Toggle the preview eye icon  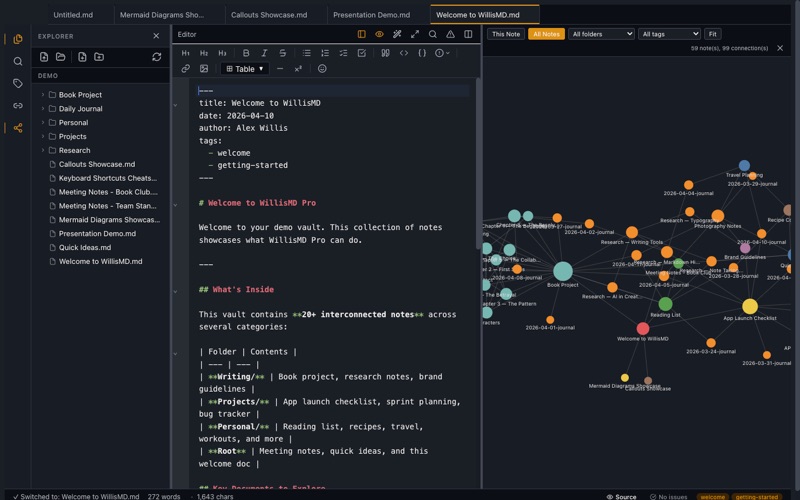379,34
